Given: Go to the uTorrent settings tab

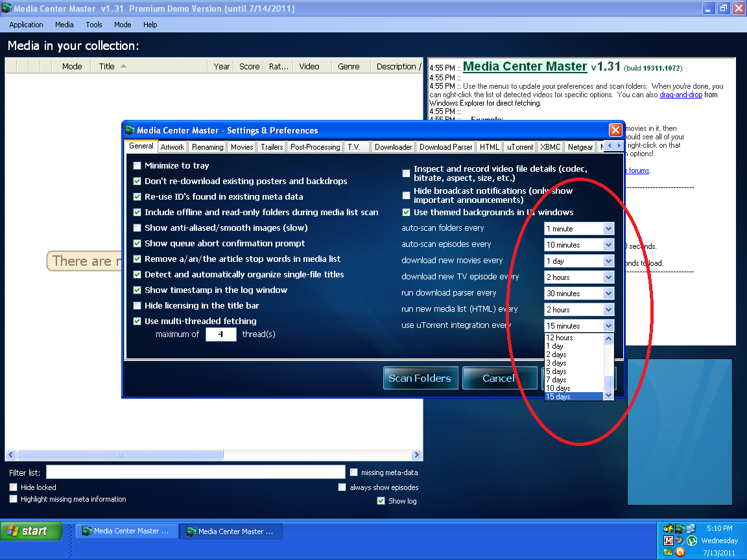Looking at the screenshot, I should pos(520,147).
